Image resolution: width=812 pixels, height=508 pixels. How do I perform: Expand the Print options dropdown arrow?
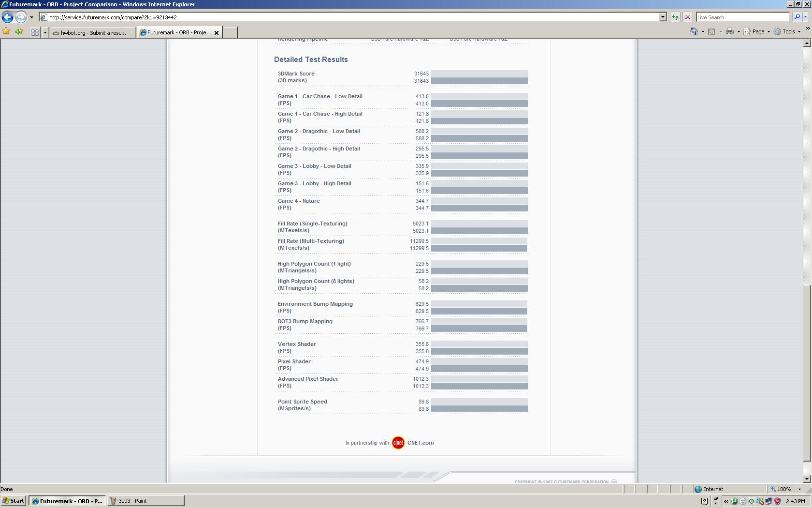pos(739,32)
